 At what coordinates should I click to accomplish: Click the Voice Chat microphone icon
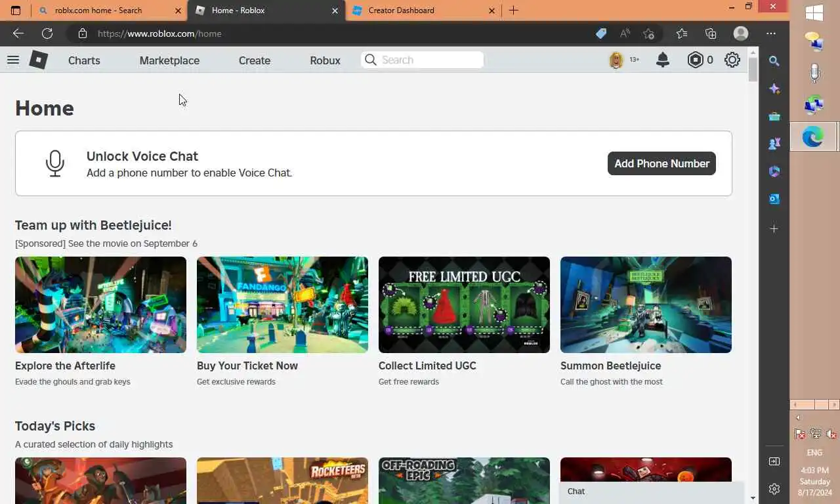tap(55, 163)
